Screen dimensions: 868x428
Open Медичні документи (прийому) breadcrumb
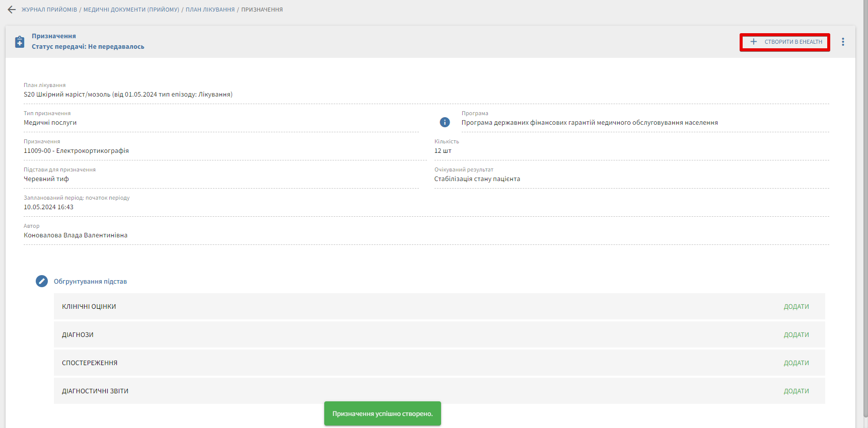point(131,10)
